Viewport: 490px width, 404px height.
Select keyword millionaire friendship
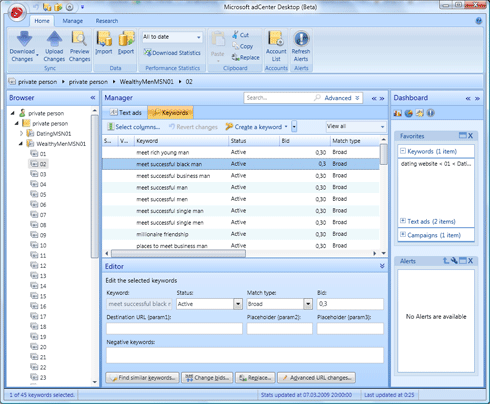(x=241, y=234)
